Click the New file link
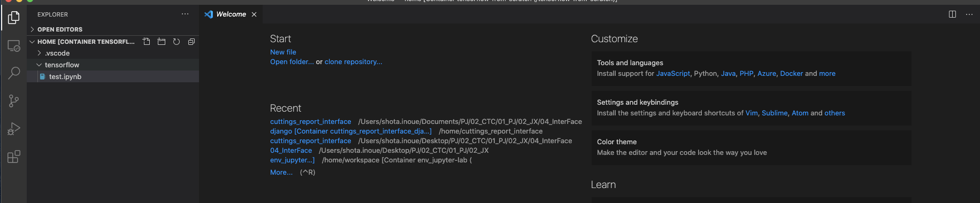 pyautogui.click(x=283, y=52)
